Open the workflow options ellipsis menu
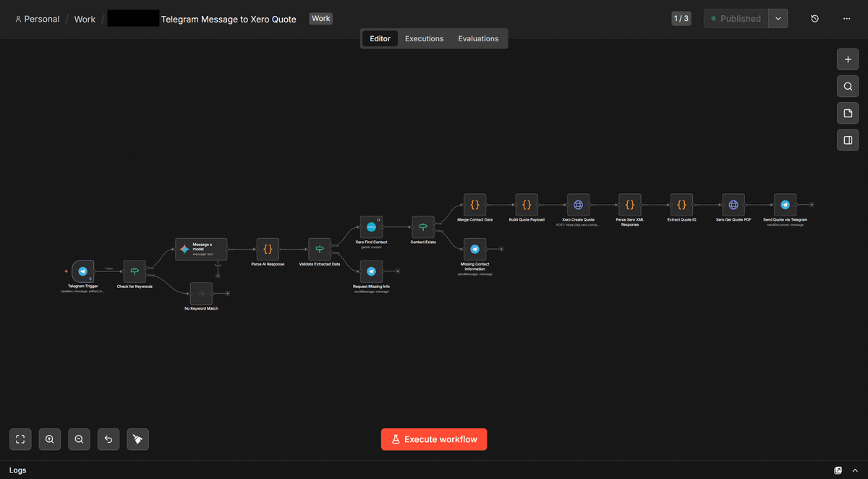Image resolution: width=868 pixels, height=479 pixels. pos(846,18)
